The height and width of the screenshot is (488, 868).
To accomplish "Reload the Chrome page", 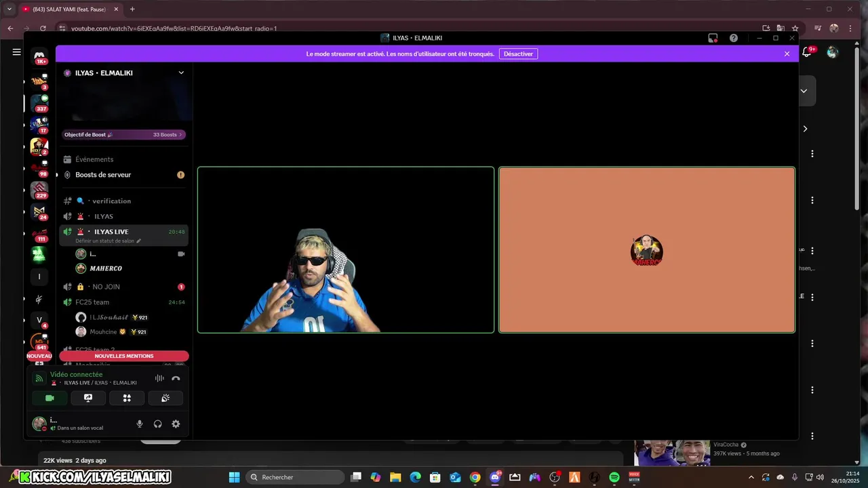I will pyautogui.click(x=43, y=28).
